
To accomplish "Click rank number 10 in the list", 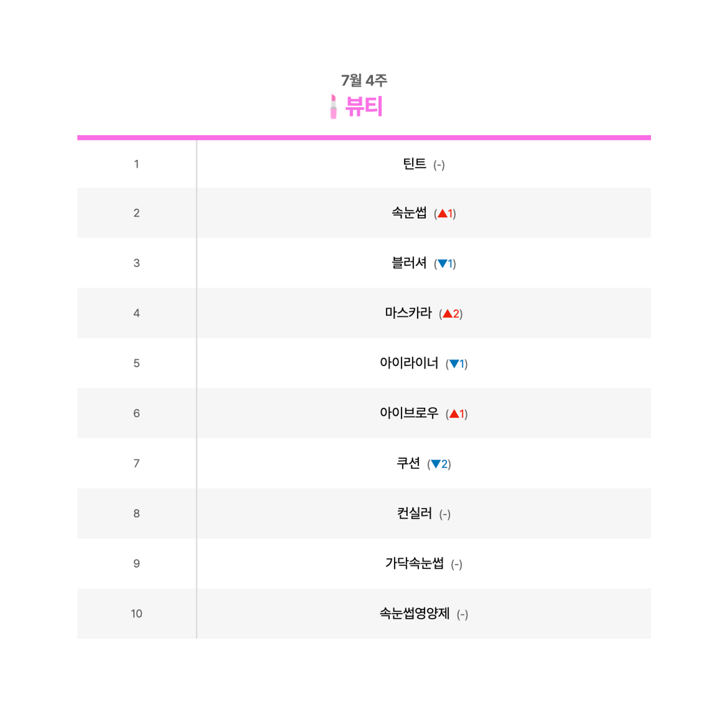I will tap(136, 614).
